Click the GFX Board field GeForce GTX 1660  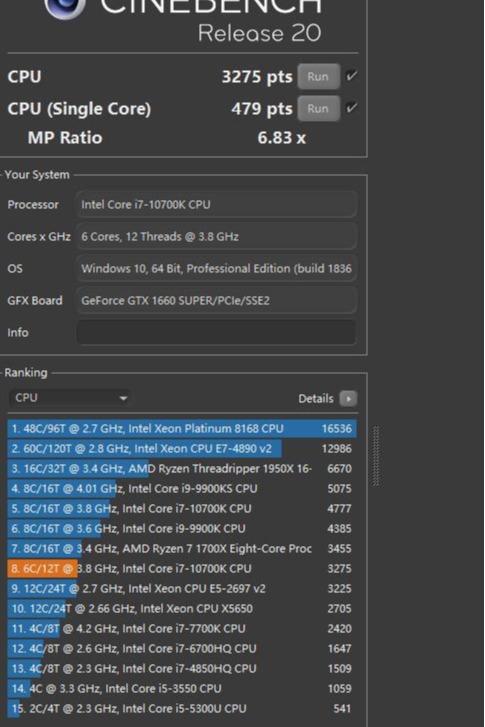[x=217, y=300]
